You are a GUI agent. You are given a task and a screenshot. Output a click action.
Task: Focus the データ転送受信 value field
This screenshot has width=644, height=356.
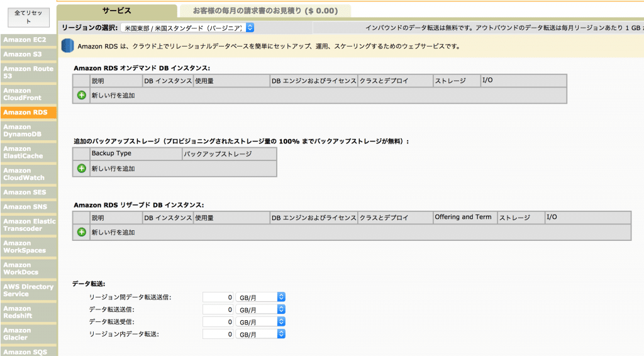pos(218,322)
